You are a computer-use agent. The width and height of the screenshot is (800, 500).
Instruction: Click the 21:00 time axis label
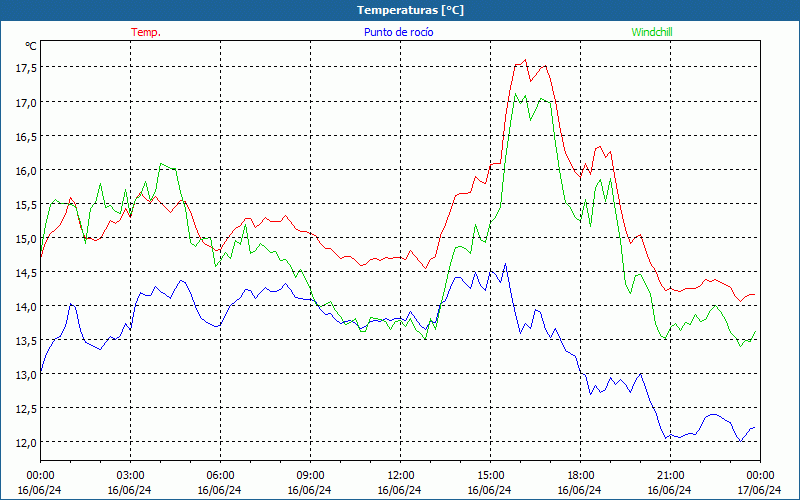click(670, 476)
